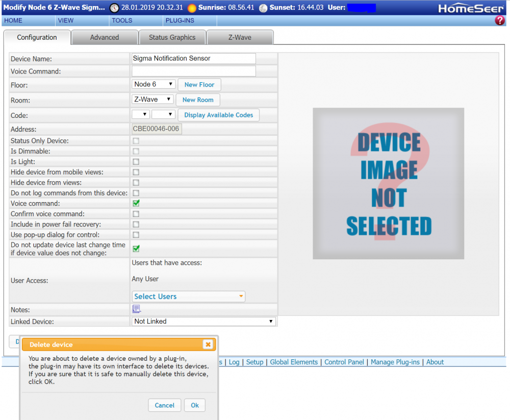This screenshot has width=510, height=420.
Task: Click the sunset moon icon
Action: point(263,8)
